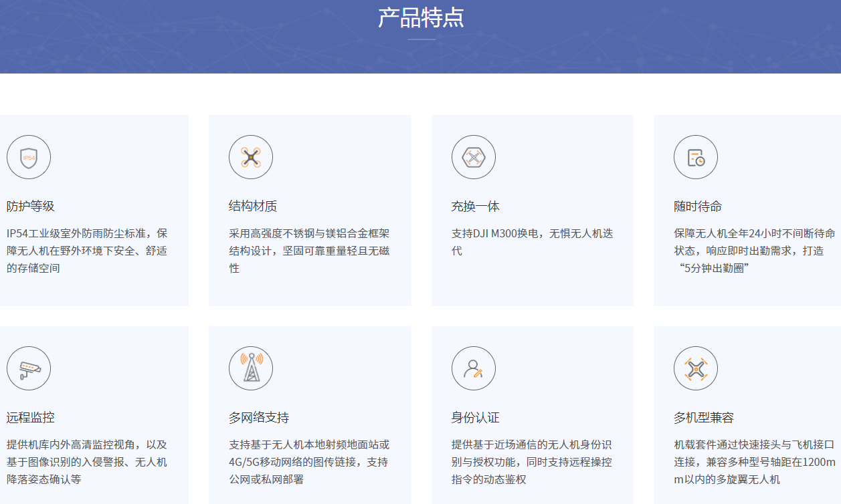Click the user identity authentication icon
Viewport: 841px width, 504px height.
(474, 368)
